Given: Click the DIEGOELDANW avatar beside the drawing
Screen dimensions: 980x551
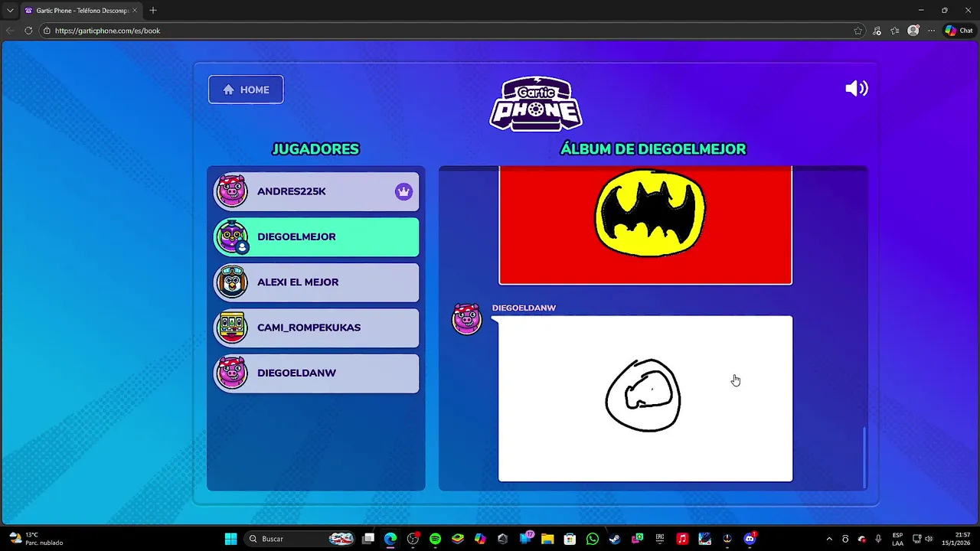Looking at the screenshot, I should [467, 318].
